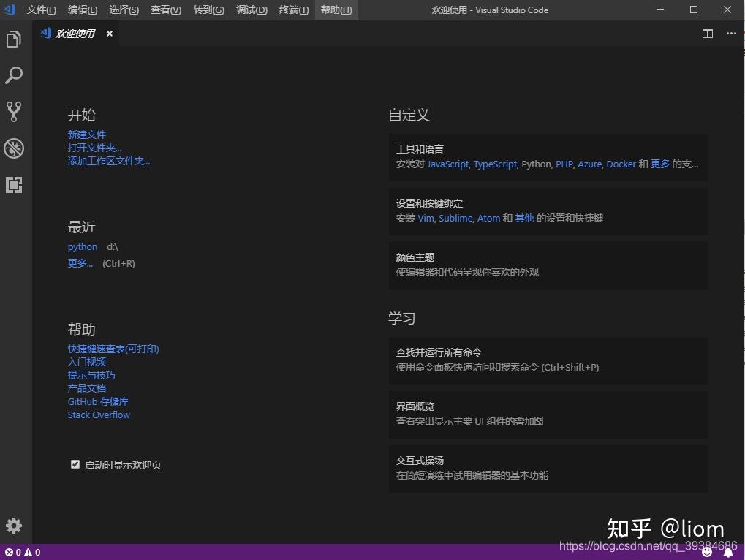
Task: Maximize the Visual Studio Code window
Action: click(x=694, y=10)
